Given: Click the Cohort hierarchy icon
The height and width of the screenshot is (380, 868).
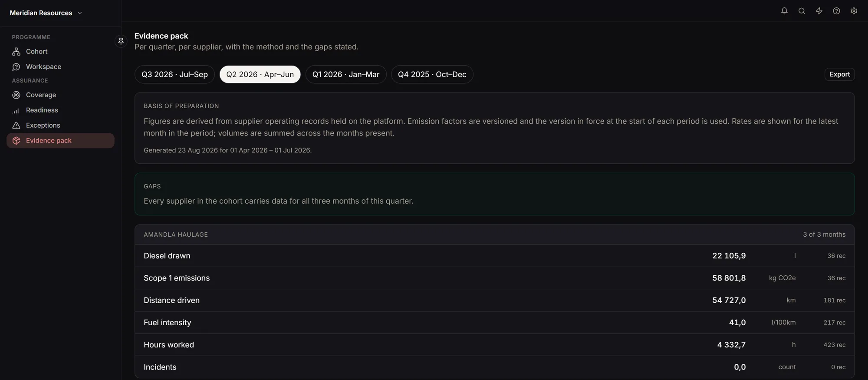Looking at the screenshot, I should pyautogui.click(x=16, y=52).
